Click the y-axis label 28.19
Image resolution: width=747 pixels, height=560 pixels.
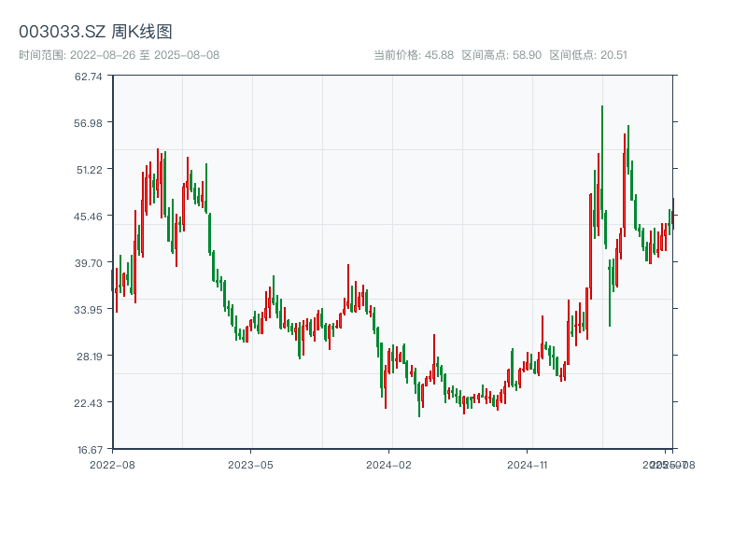point(89,357)
